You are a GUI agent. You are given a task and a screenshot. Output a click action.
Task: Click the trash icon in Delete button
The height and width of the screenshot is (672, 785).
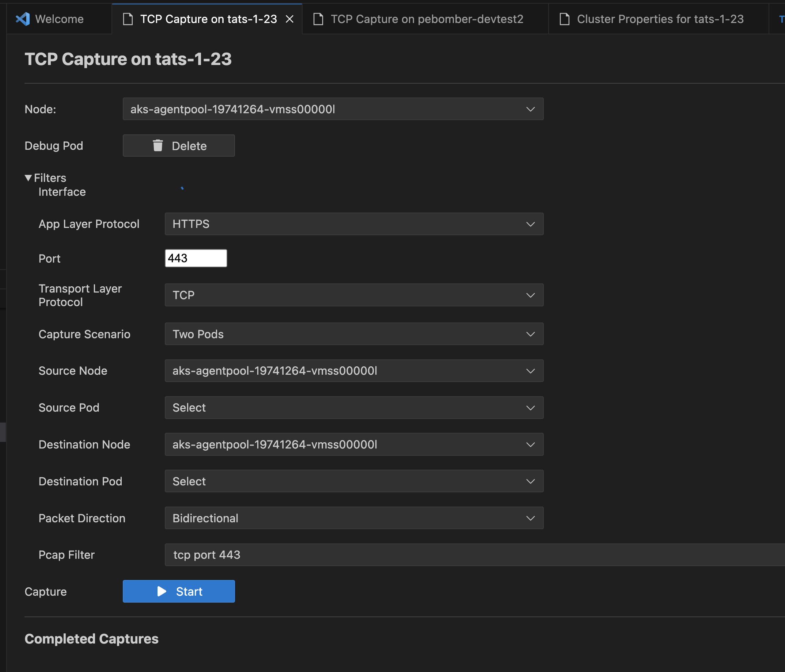click(x=158, y=145)
